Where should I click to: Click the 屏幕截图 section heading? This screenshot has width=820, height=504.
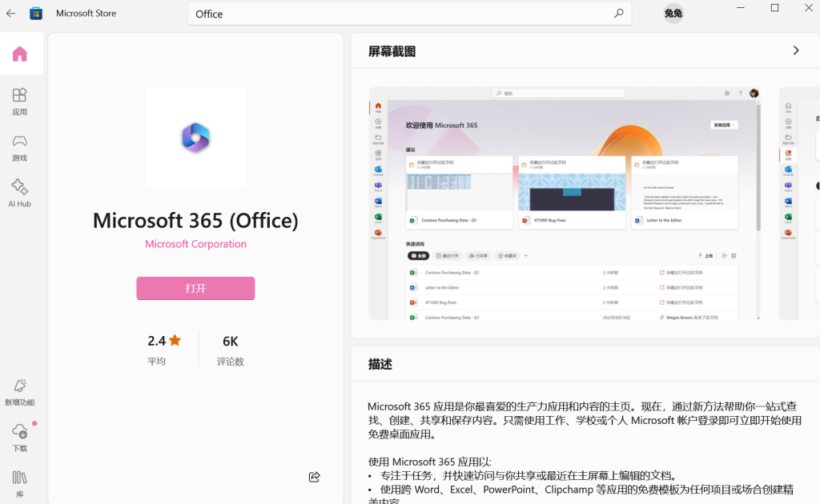392,51
